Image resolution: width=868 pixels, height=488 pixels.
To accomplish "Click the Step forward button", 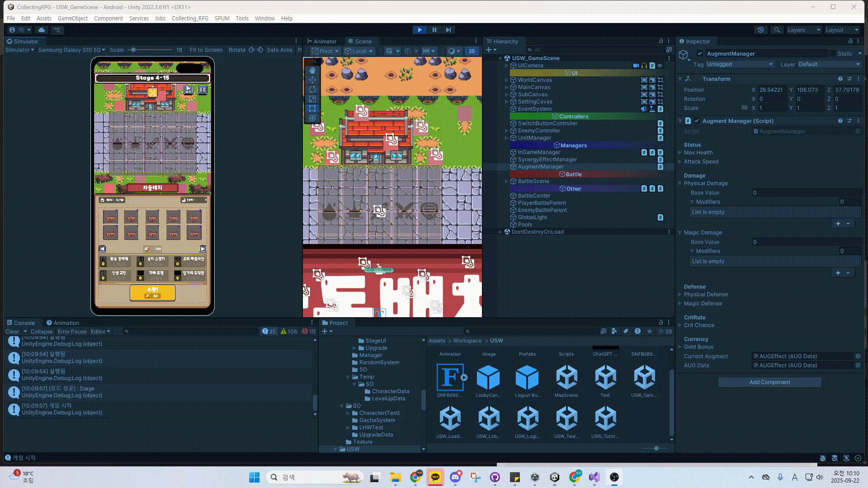I will coord(448,30).
